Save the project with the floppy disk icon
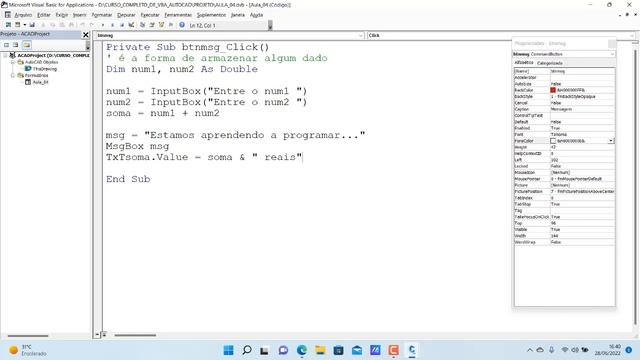The image size is (640, 360). tap(32, 25)
